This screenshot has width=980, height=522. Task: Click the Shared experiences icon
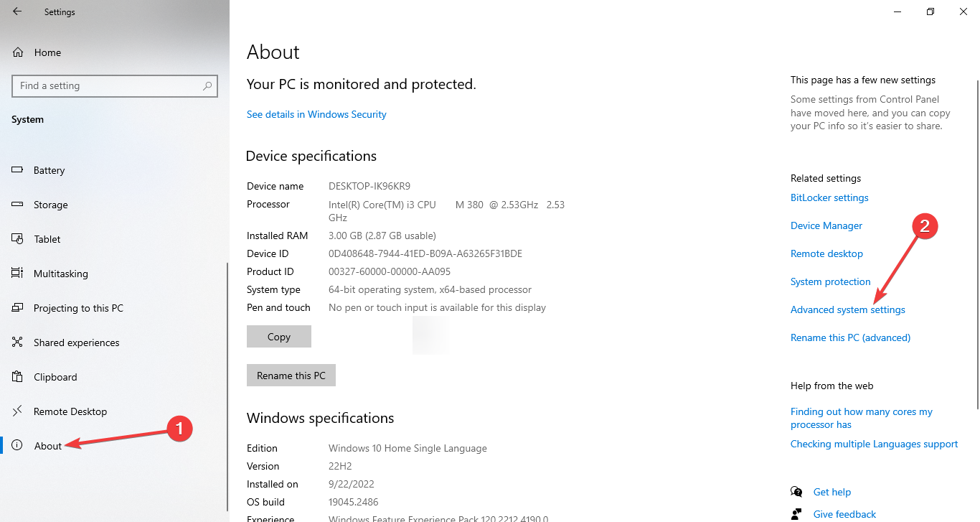click(x=17, y=342)
